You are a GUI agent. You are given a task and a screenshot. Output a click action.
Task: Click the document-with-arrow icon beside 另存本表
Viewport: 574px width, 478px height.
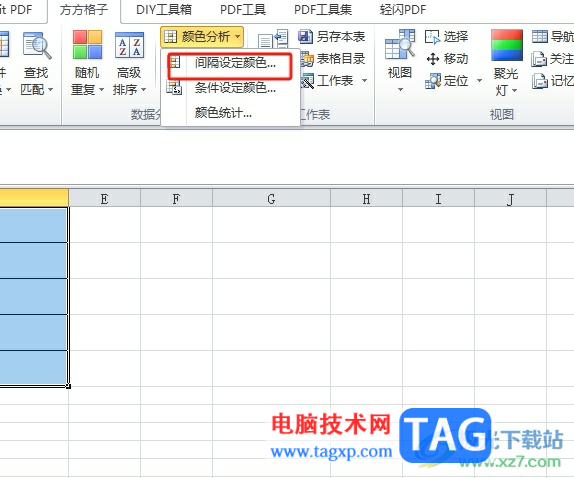[273, 40]
